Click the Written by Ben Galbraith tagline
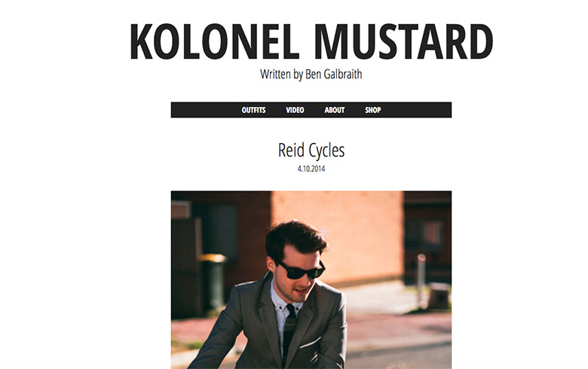Image resolution: width=588 pixels, height=369 pixels. coord(311,74)
